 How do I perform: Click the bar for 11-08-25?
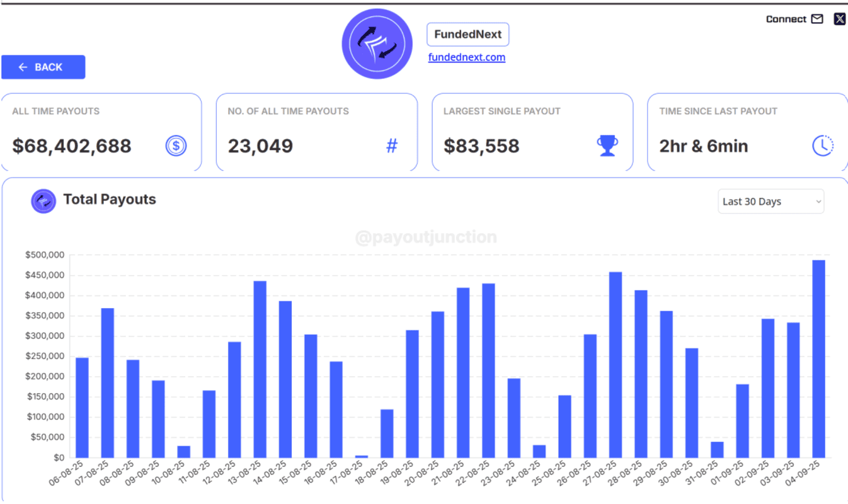click(209, 424)
